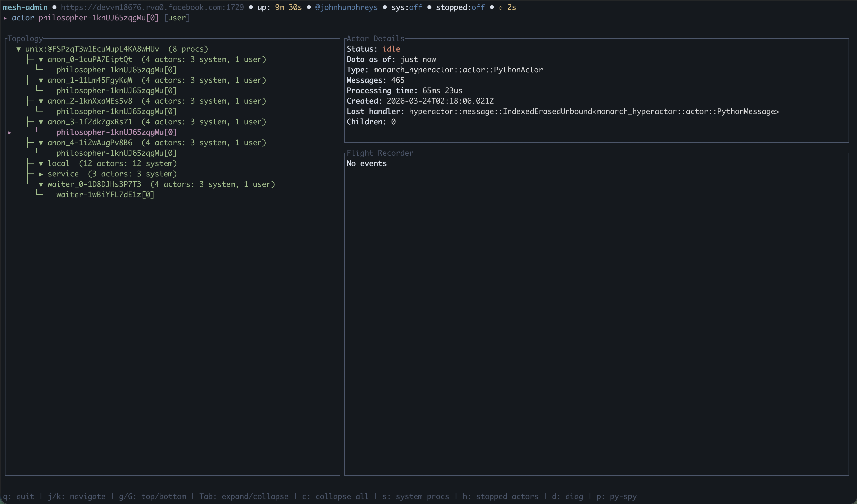Open the devvm18676 facebook.com URL
857x504 pixels.
[x=152, y=7]
